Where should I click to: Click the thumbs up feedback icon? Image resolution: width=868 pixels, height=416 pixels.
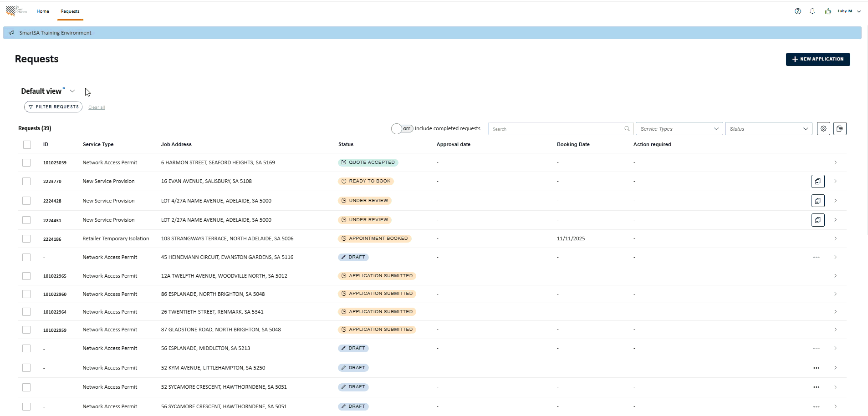click(x=827, y=11)
